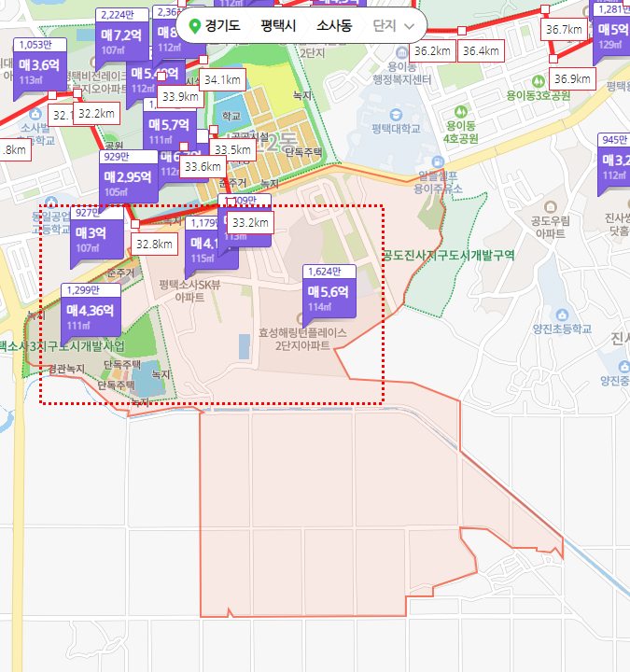
Task: Click the 1,053만 price-per-pyeong tag
Action: click(x=40, y=45)
